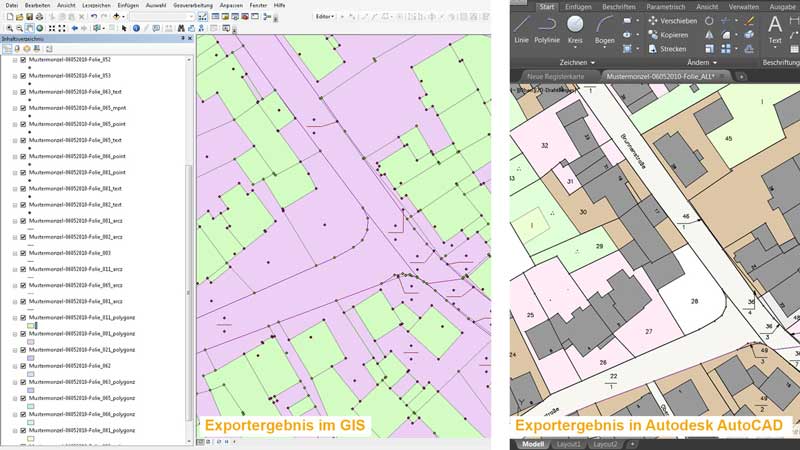Click symbol swatch under Folie_065_polygonz layer
Image resolution: width=800 pixels, height=450 pixels.
pos(31,407)
